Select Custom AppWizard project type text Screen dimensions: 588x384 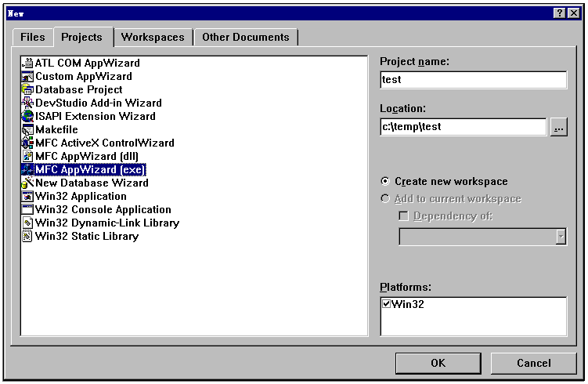(84, 77)
